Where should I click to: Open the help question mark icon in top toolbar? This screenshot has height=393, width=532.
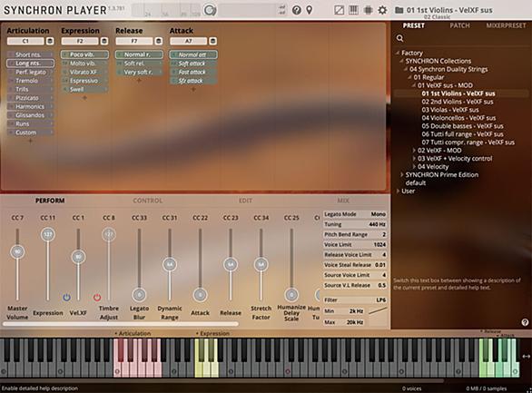click(x=297, y=10)
